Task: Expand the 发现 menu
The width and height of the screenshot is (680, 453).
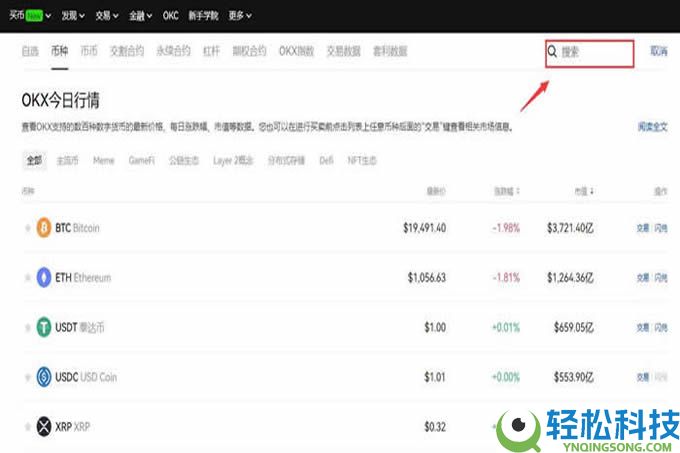Action: 73,16
